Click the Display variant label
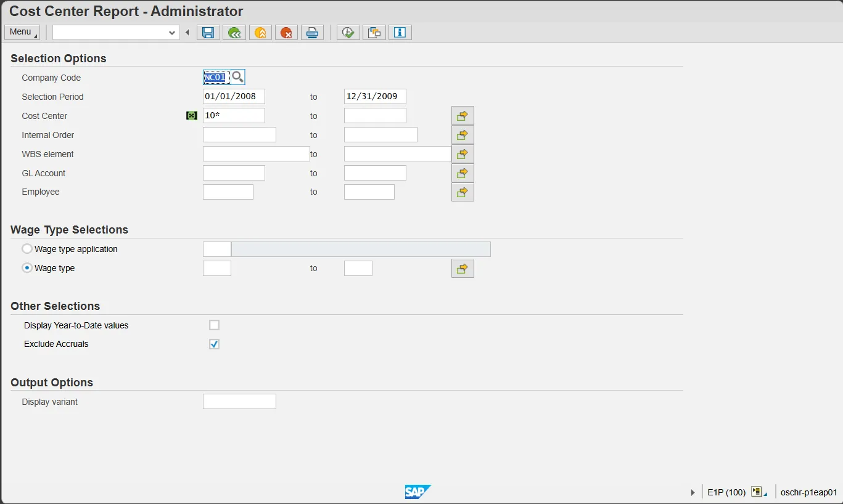843x504 pixels. pyautogui.click(x=50, y=402)
